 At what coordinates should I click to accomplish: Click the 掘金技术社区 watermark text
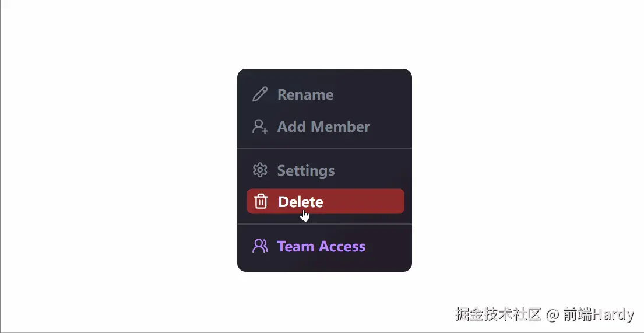click(x=498, y=314)
